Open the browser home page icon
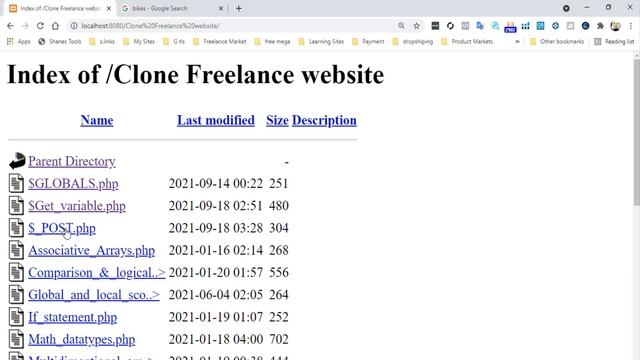The width and height of the screenshot is (640, 360). click(x=56, y=26)
